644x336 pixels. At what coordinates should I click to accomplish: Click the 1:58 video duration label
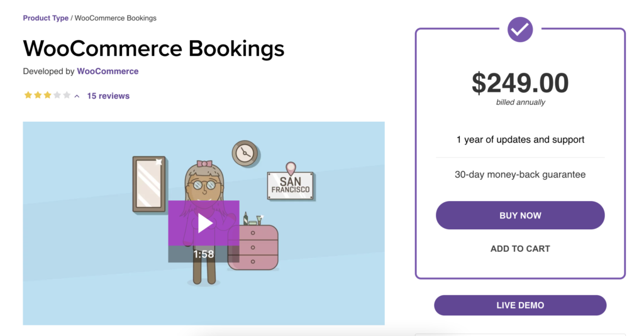tap(204, 254)
